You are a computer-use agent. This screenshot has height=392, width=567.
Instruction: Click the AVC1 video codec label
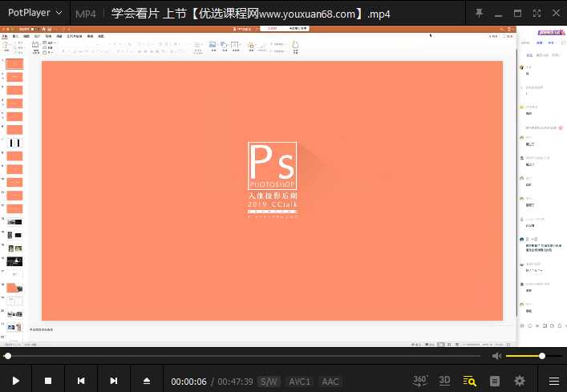(x=299, y=382)
